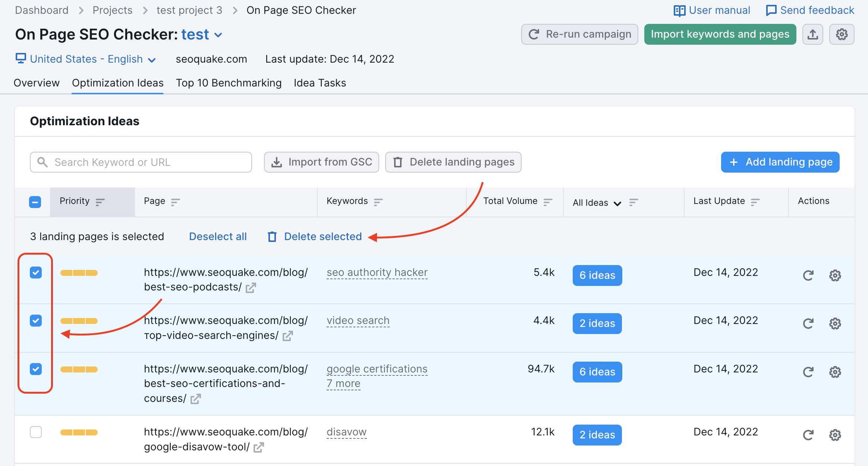Image resolution: width=868 pixels, height=466 pixels.
Task: Open settings gear for top-video-search-engines row
Action: click(835, 324)
